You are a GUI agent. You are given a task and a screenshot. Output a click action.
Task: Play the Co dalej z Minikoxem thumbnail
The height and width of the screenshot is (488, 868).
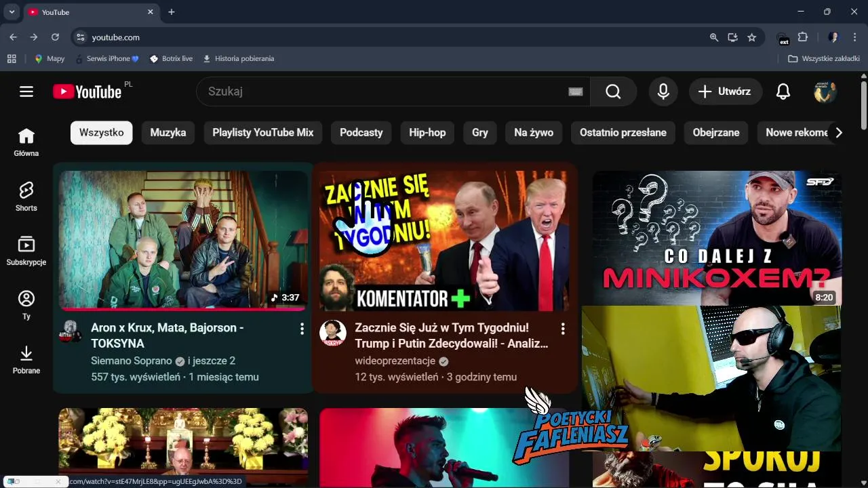pyautogui.click(x=717, y=237)
